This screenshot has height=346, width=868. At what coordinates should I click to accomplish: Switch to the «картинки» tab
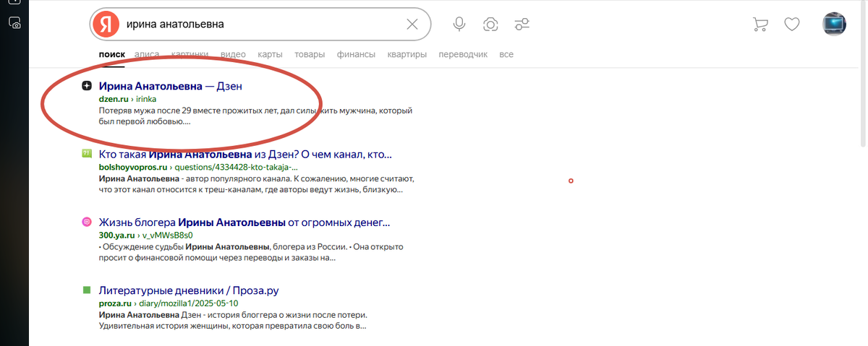[190, 54]
